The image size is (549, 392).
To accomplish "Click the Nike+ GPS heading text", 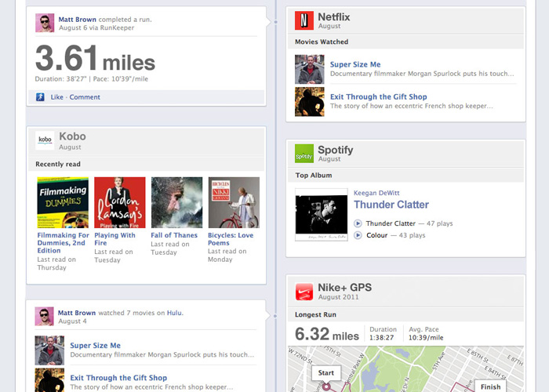I will tap(345, 288).
